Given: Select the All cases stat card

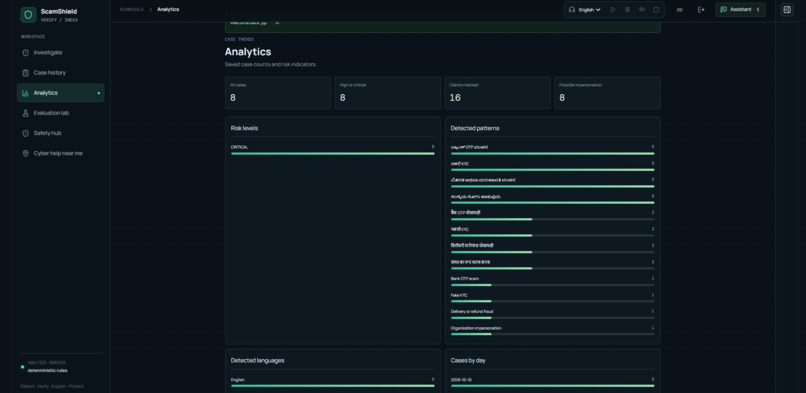Looking at the screenshot, I should tap(278, 93).
